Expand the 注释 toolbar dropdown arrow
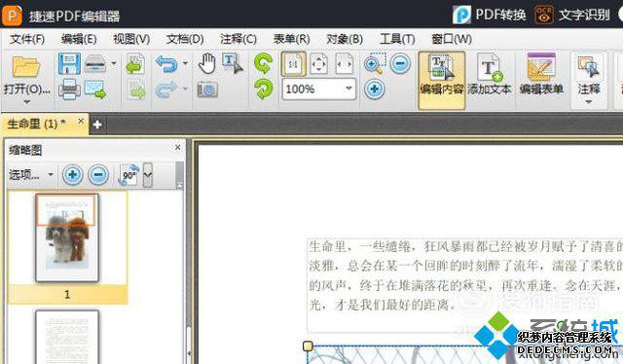Image resolution: width=623 pixels, height=364 pixels. click(589, 102)
